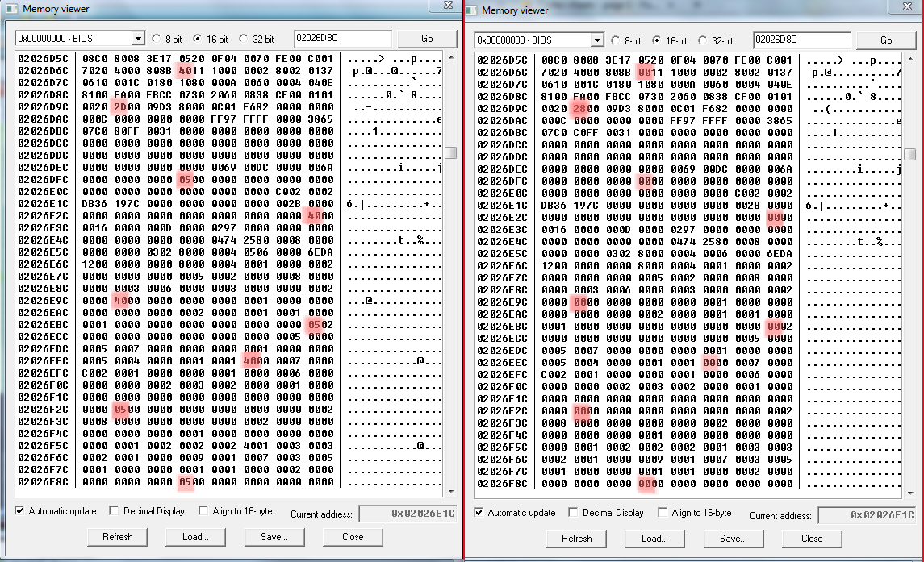924x562 pixels.
Task: Click the scroll-up arrow in left Memory viewer
Action: (451, 58)
